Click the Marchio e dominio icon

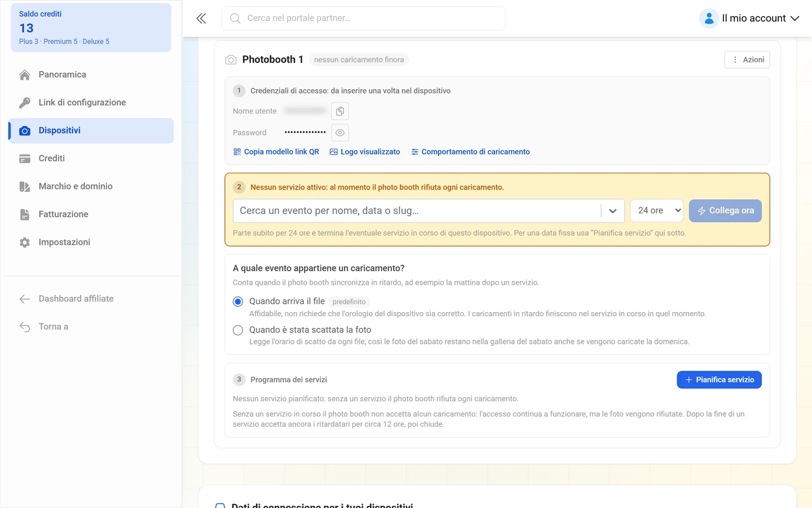(x=25, y=186)
